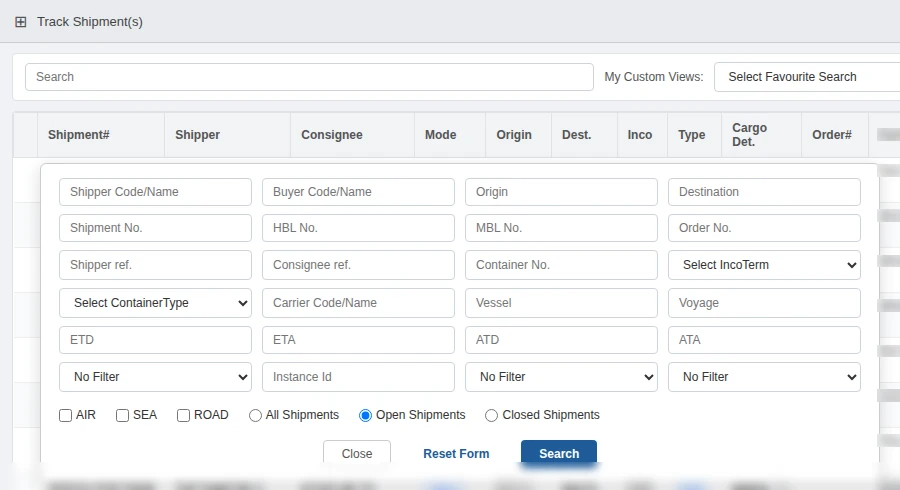Focus the Vessel field
This screenshot has height=490, width=900.
[x=561, y=303]
